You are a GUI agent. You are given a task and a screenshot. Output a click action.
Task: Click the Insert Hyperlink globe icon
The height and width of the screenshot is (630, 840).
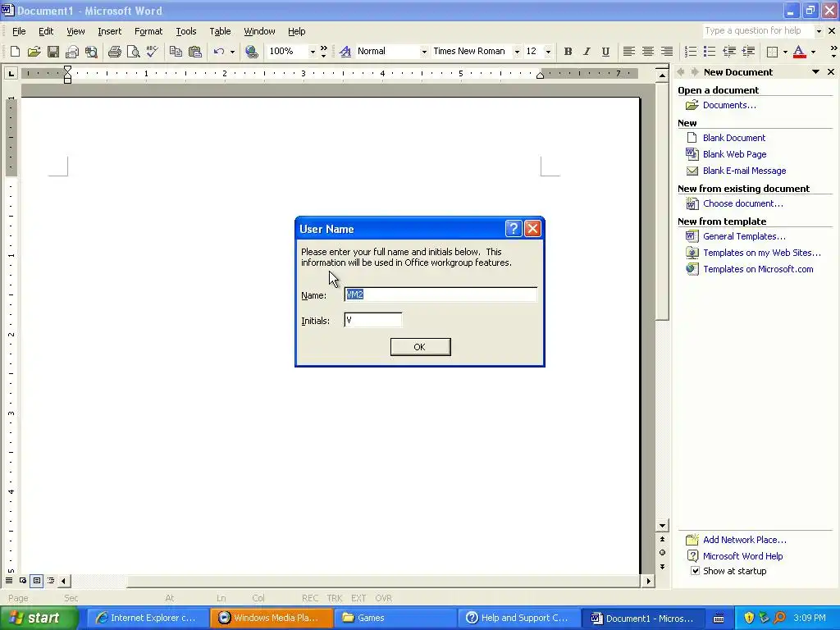click(x=251, y=52)
